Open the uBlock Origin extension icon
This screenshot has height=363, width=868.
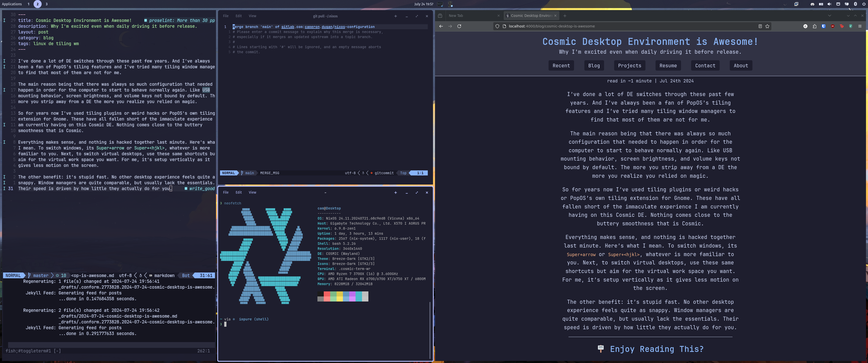tap(833, 27)
